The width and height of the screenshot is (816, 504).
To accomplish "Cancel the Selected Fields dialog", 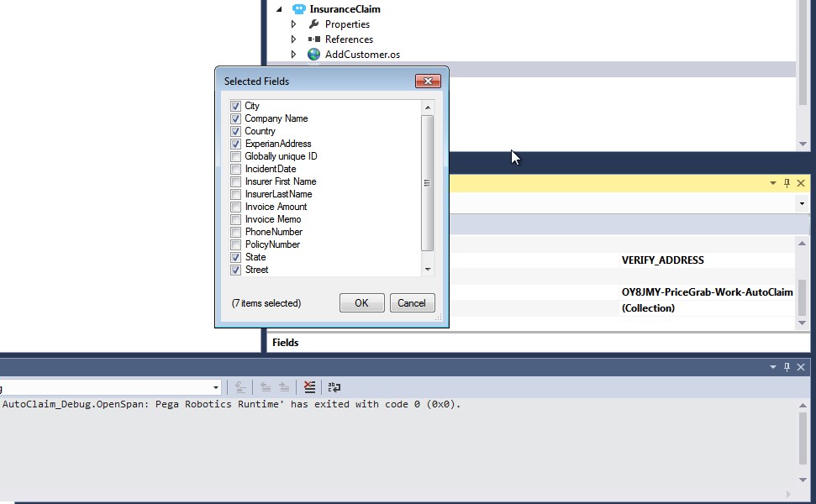I will click(412, 303).
